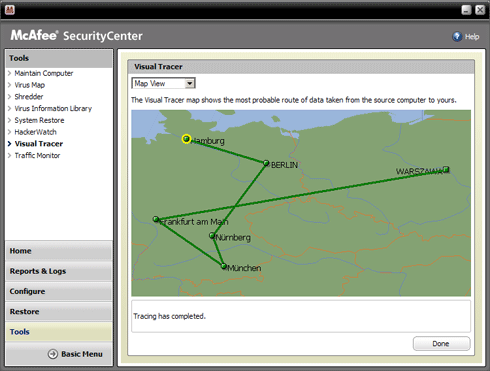Viewport: 490px width, 371px height.
Task: Select Shredder from Tools list
Action: 29,97
